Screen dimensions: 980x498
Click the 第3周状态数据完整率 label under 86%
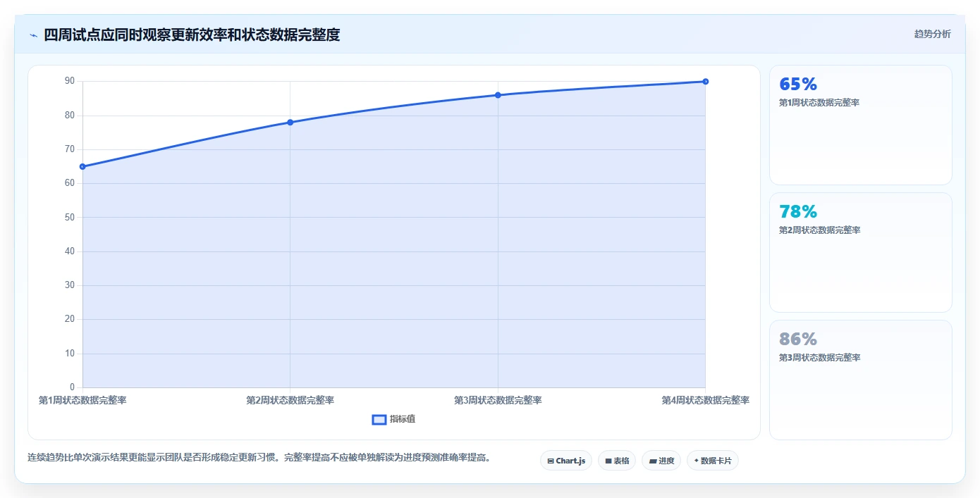819,358
